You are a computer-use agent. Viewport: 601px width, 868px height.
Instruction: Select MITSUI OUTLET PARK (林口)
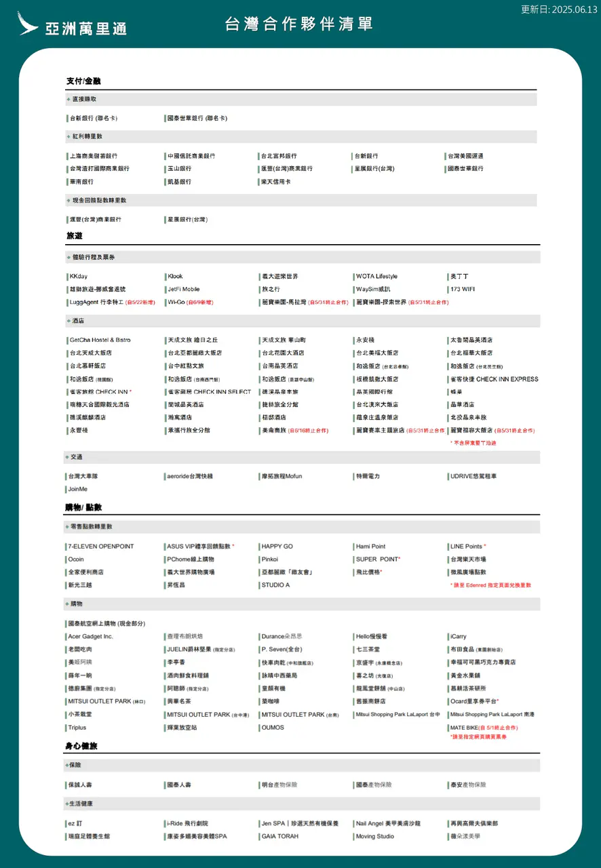click(x=107, y=702)
